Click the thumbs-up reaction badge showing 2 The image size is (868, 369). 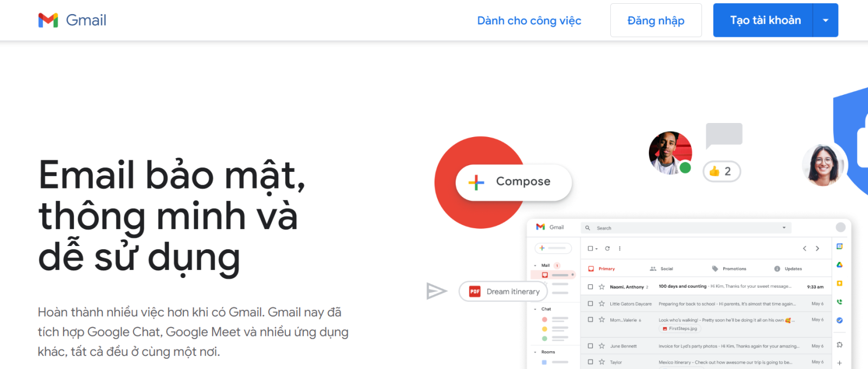click(722, 171)
